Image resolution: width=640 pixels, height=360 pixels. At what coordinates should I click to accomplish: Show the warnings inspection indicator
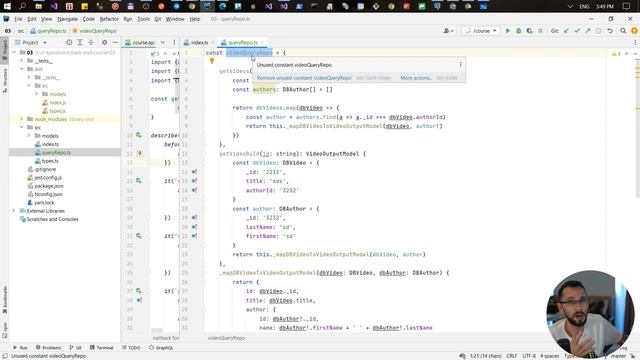tap(616, 53)
